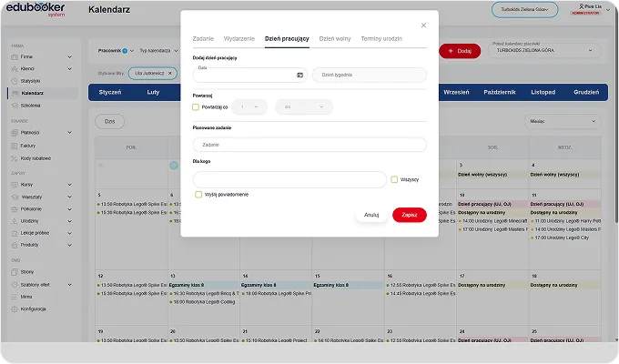Click the red Zapisz button
Image resolution: width=619 pixels, height=364 pixels.
point(409,215)
